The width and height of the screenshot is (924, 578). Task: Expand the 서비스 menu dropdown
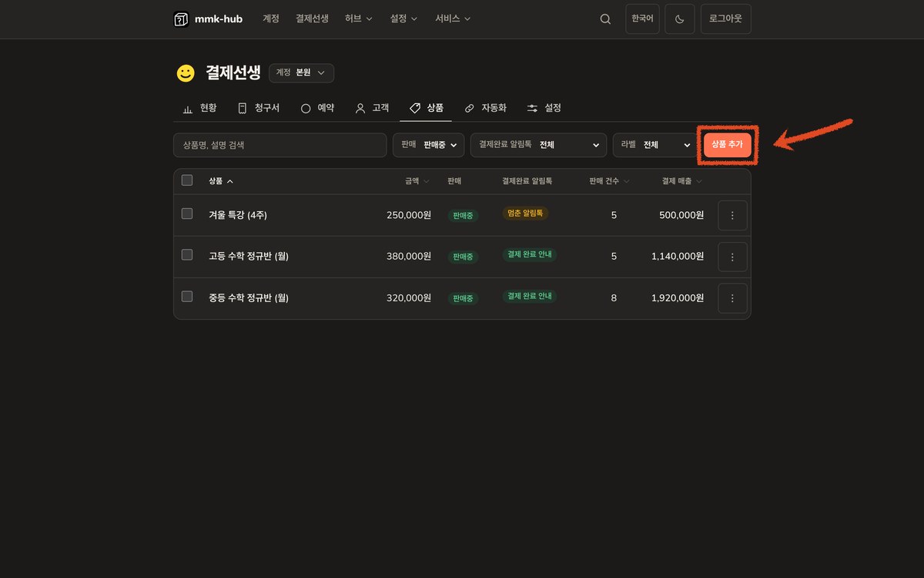pos(453,18)
